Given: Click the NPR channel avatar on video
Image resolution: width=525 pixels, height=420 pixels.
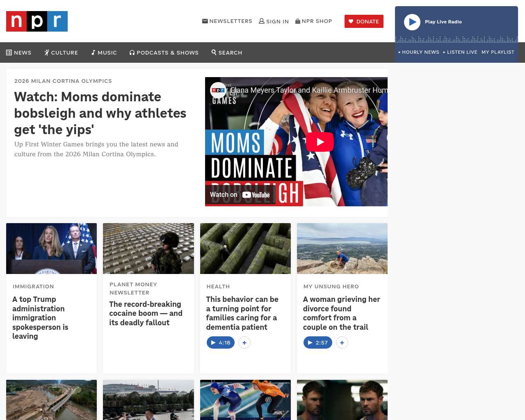Looking at the screenshot, I should [218, 90].
